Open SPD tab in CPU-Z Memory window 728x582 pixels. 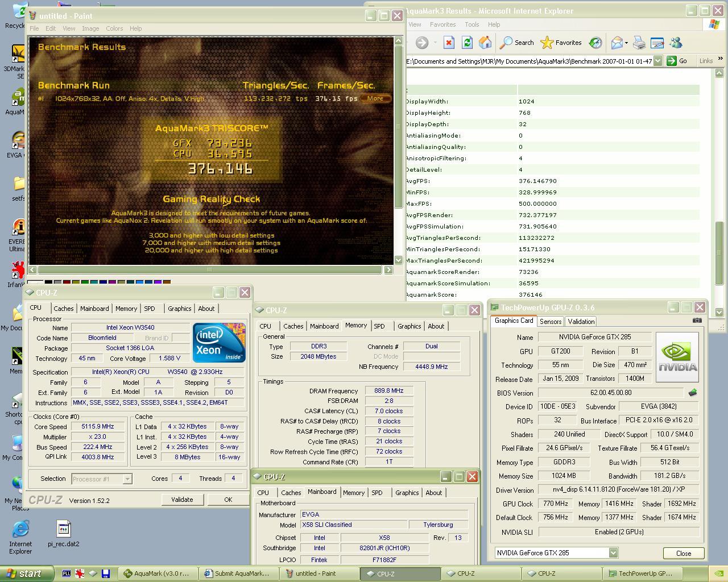click(x=379, y=326)
